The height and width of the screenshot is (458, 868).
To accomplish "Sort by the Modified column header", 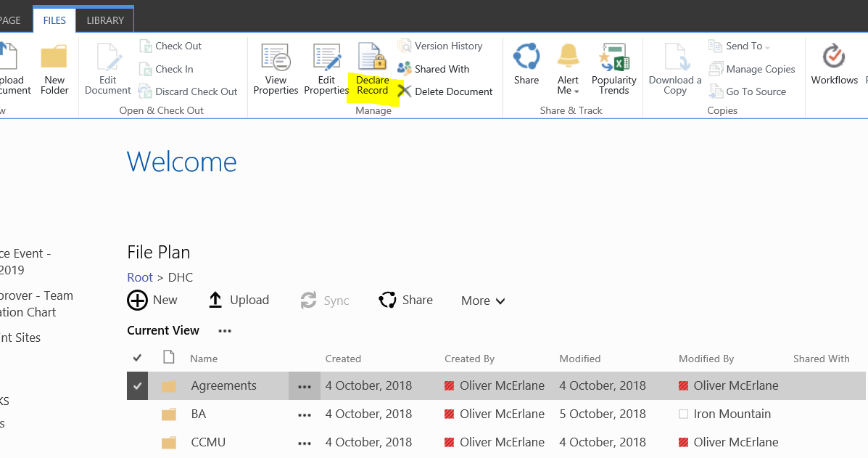I will coord(579,359).
